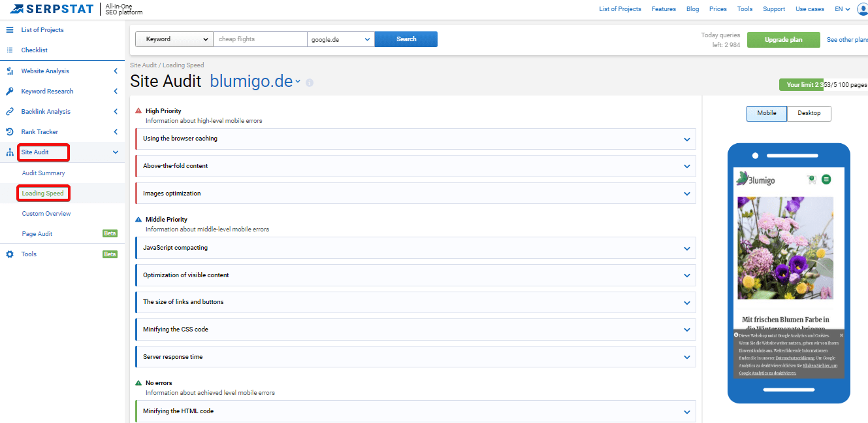Open Loading Speed in sidebar
Image resolution: width=868 pixels, height=423 pixels.
[43, 194]
